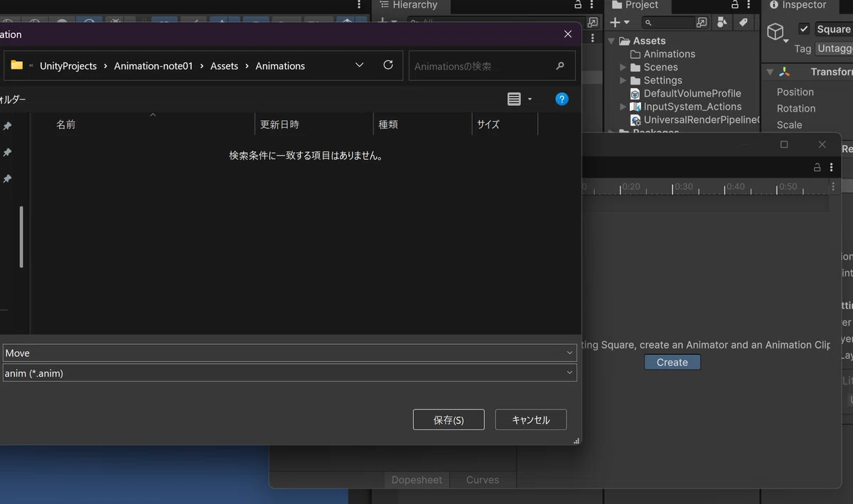Click the Project search-by-type icon
This screenshot has height=504, width=853.
coord(722,23)
